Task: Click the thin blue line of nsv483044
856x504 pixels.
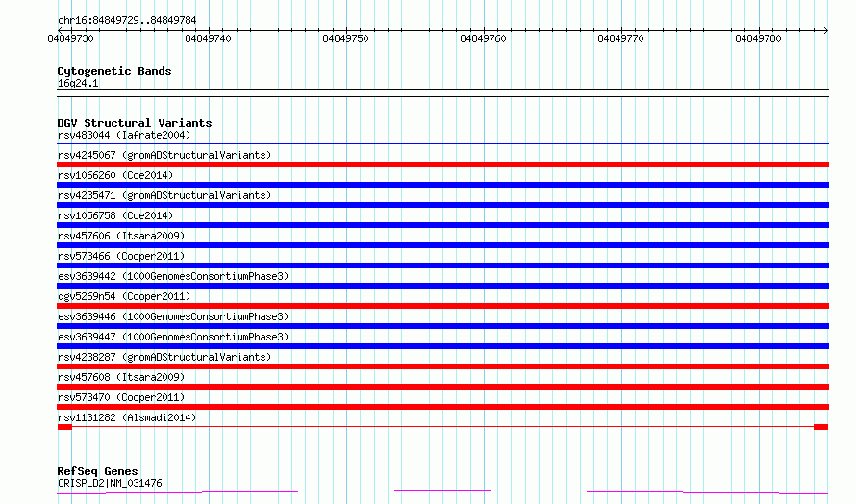Action: pos(442,144)
